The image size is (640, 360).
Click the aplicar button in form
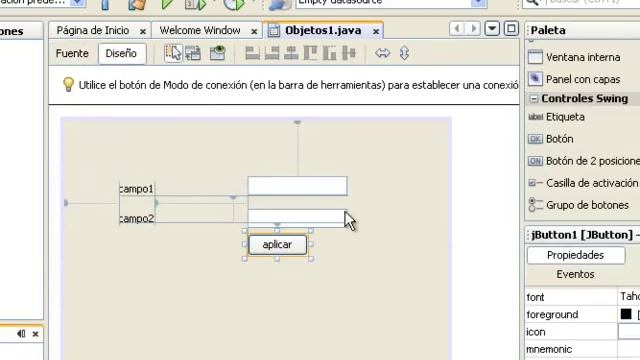pyautogui.click(x=277, y=244)
